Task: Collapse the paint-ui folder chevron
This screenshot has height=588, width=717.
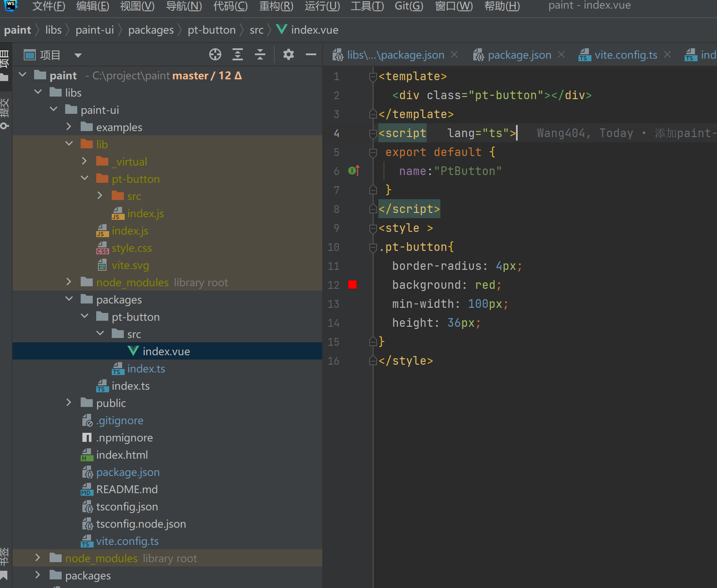Action: 54,109
